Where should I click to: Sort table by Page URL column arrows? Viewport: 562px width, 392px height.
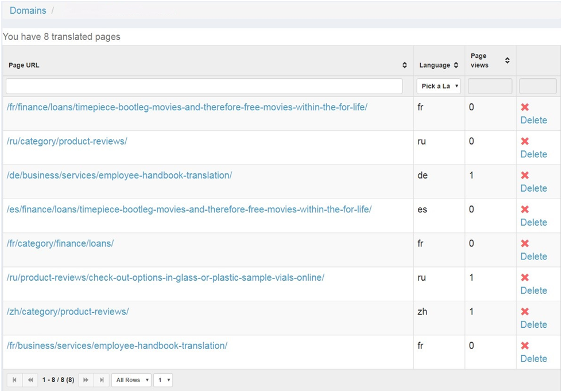pos(405,65)
